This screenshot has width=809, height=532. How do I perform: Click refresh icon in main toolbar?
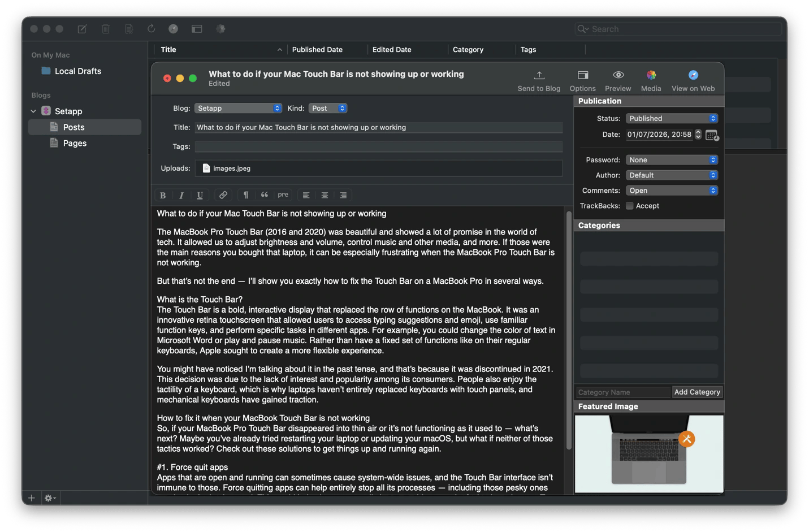[151, 29]
